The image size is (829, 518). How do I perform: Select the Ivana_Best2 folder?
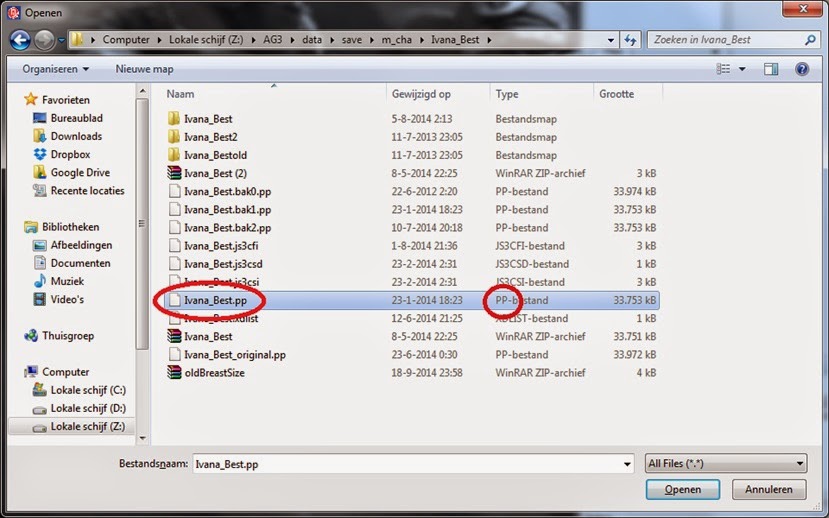click(x=210, y=137)
